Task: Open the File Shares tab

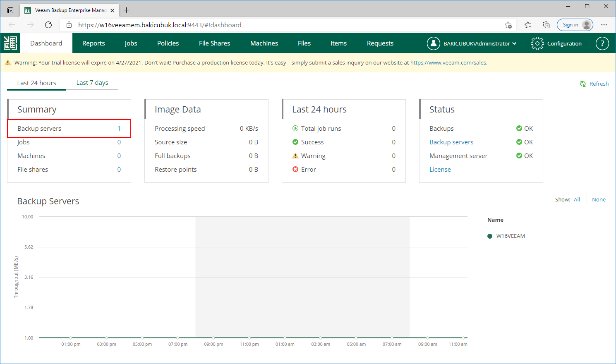Action: (214, 43)
